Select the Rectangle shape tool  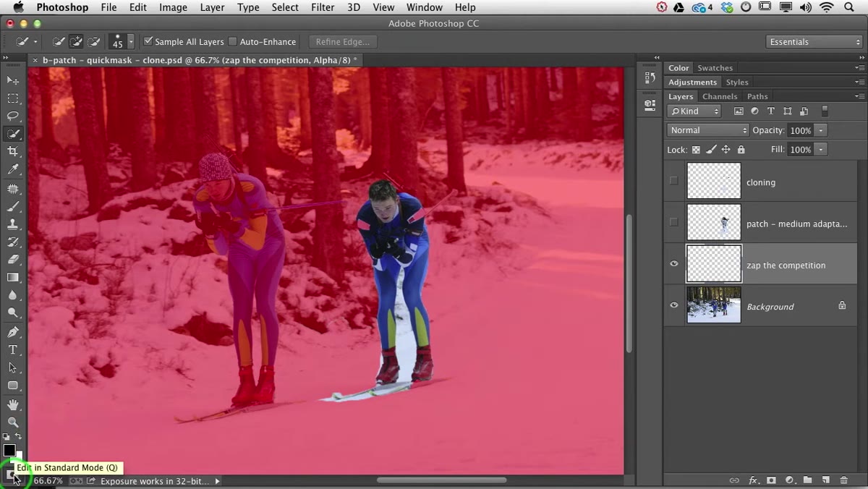13,386
